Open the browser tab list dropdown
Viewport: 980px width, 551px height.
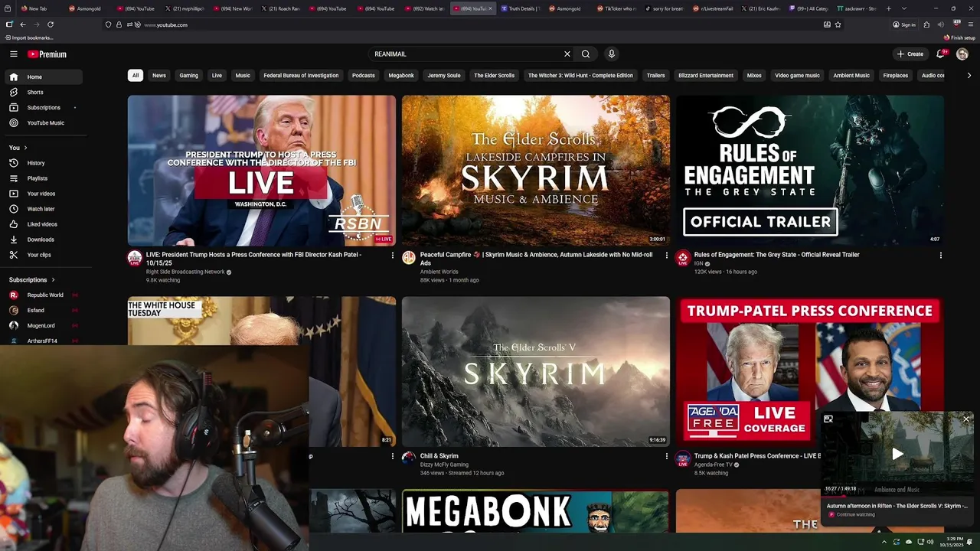904,8
